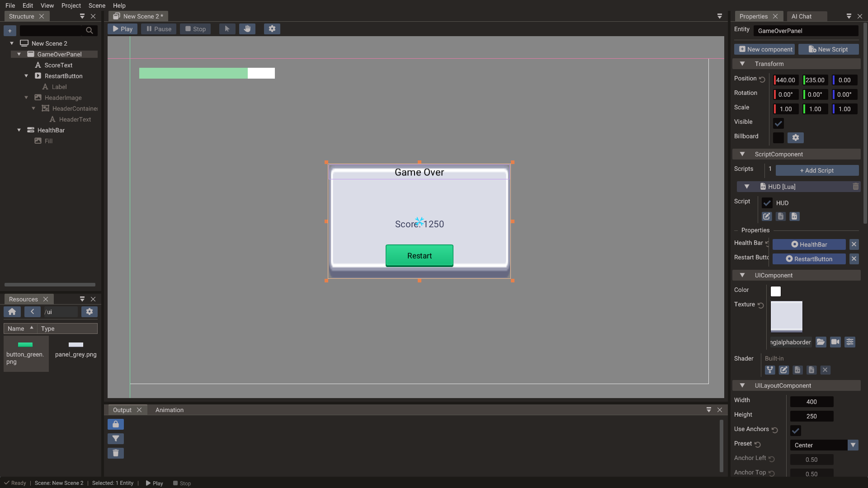The image size is (868, 488).
Task: Toggle Output lock icon
Action: point(116,424)
